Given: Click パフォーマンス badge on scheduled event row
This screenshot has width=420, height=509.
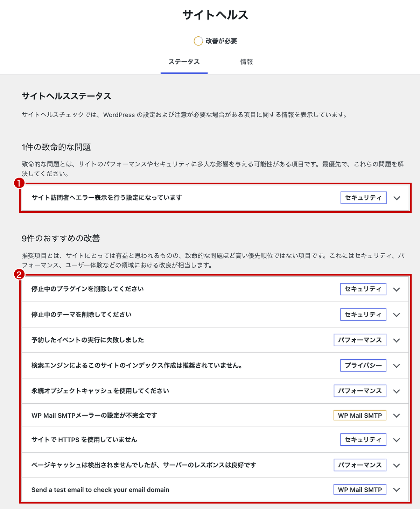Looking at the screenshot, I should click(x=360, y=340).
